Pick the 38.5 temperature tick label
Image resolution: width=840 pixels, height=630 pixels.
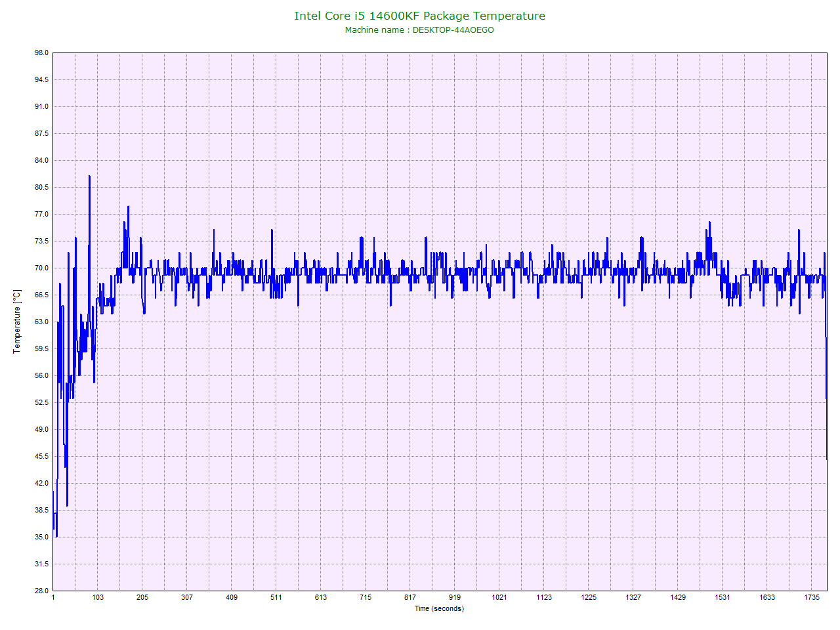pyautogui.click(x=41, y=510)
